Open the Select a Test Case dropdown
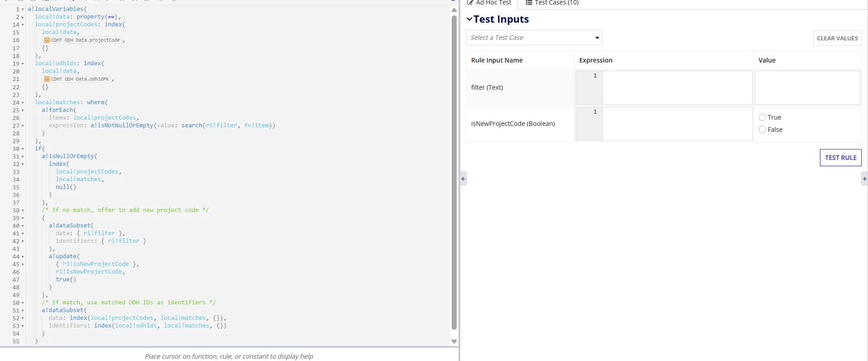 534,38
